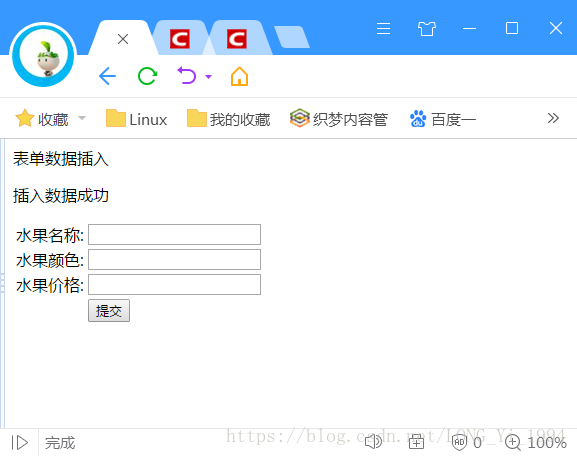Open the browser avatar profile icon

tap(43, 55)
